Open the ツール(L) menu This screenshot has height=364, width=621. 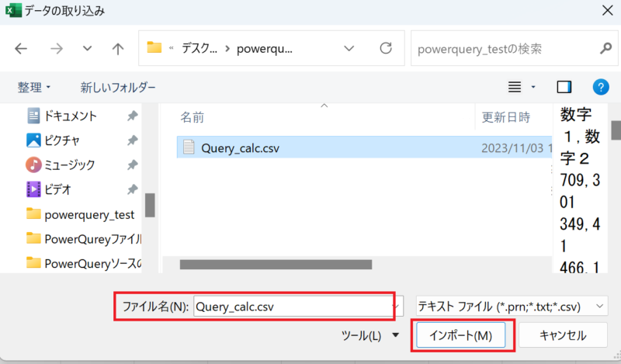(x=370, y=335)
